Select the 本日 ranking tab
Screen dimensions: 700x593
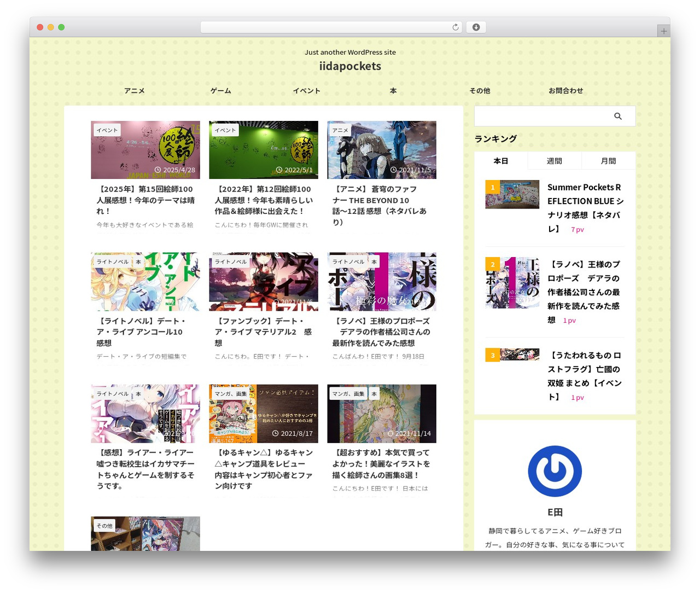click(501, 161)
